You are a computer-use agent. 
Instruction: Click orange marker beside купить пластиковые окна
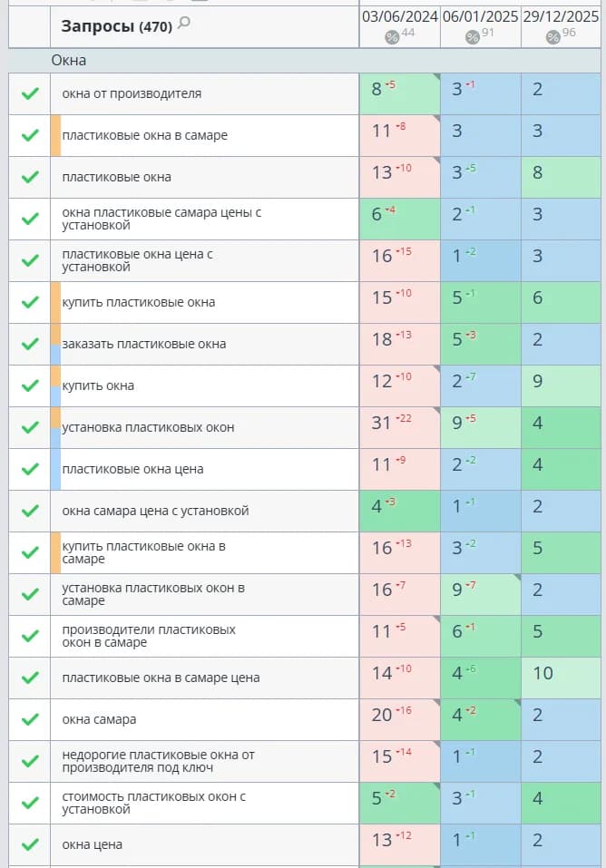[55, 302]
